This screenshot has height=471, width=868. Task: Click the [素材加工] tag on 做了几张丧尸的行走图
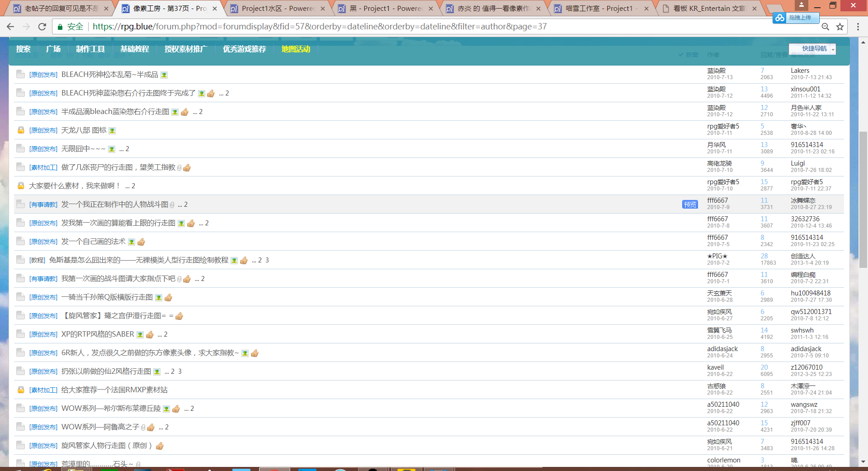coord(43,168)
